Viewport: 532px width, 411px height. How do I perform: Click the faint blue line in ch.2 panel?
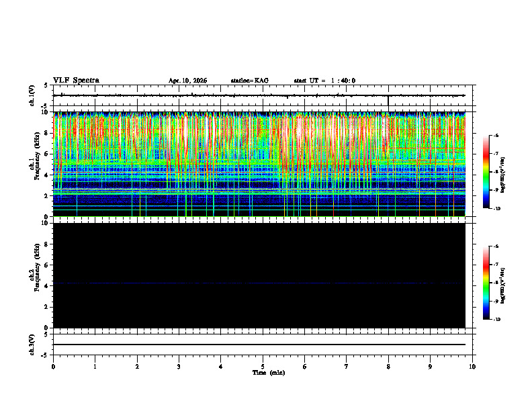[259, 283]
